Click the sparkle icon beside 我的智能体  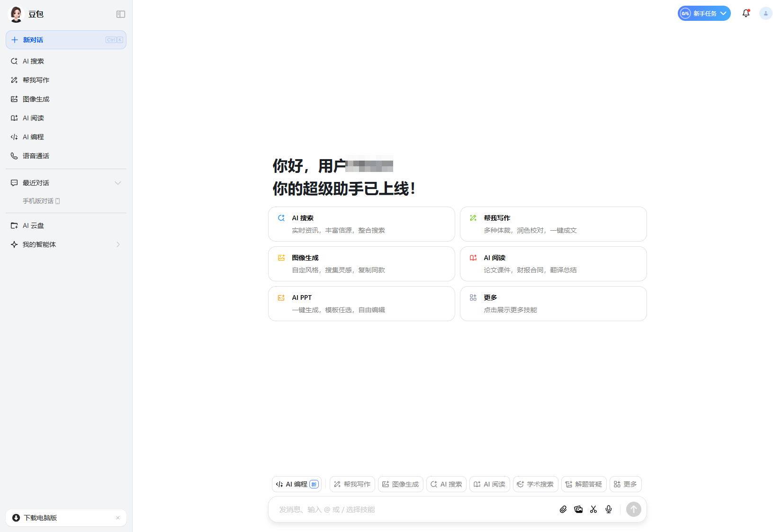point(14,244)
